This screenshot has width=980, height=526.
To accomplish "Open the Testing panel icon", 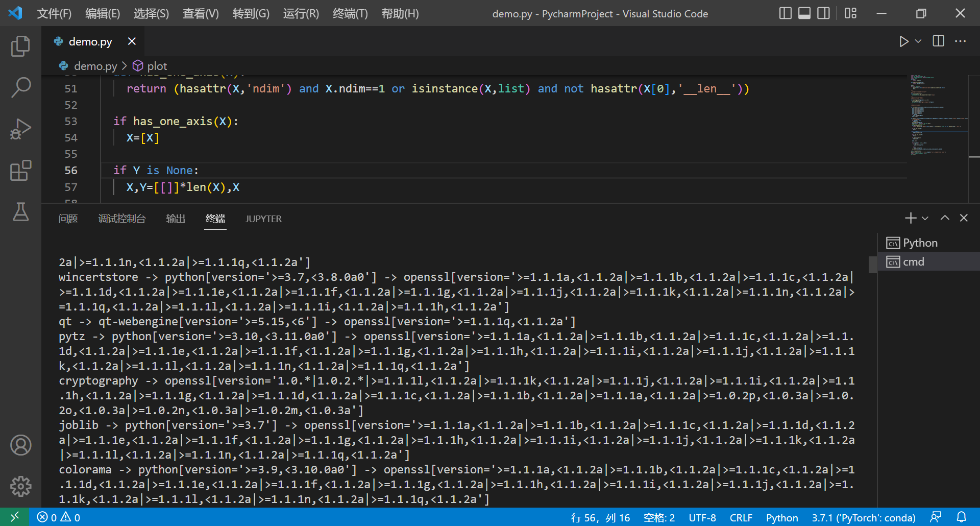I will point(20,211).
